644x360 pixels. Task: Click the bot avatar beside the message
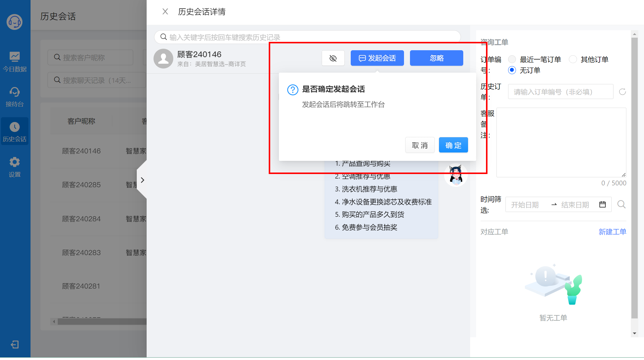click(456, 175)
